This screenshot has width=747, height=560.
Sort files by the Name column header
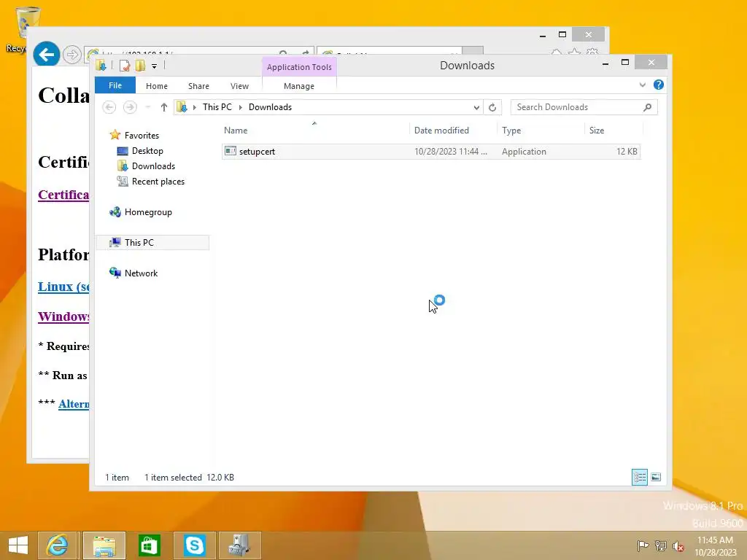[314, 131]
